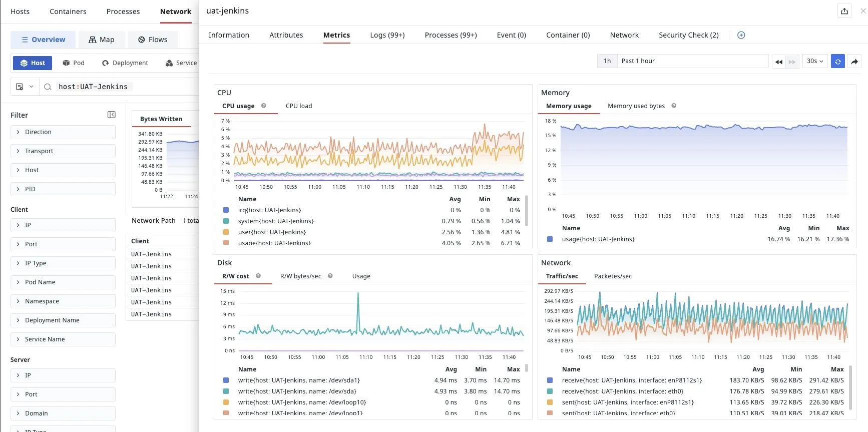Image resolution: width=868 pixels, height=432 pixels.
Task: Switch to the Attributes tab
Action: click(286, 35)
